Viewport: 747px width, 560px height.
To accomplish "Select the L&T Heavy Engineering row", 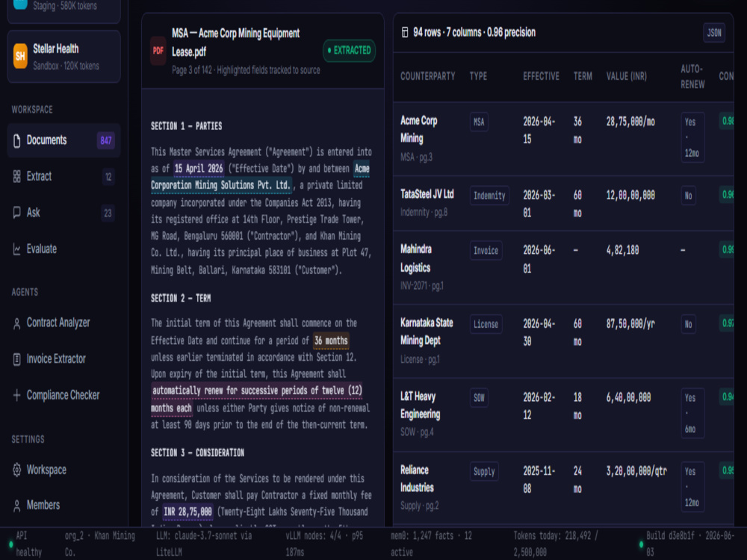I will pyautogui.click(x=563, y=414).
